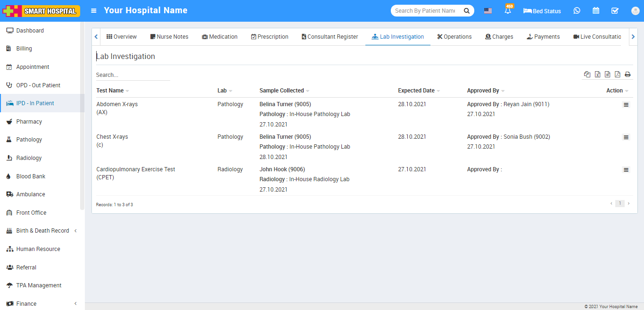Image resolution: width=644 pixels, height=310 pixels.
Task: Toggle sidebar with hamburger menu icon
Action: click(94, 11)
